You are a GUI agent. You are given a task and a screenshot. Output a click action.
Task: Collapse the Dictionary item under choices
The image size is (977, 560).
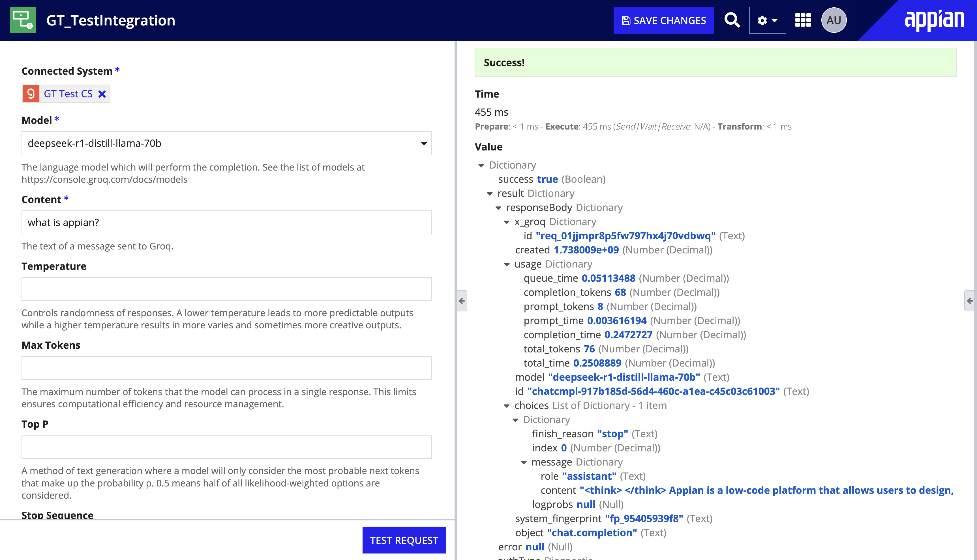[x=515, y=420]
